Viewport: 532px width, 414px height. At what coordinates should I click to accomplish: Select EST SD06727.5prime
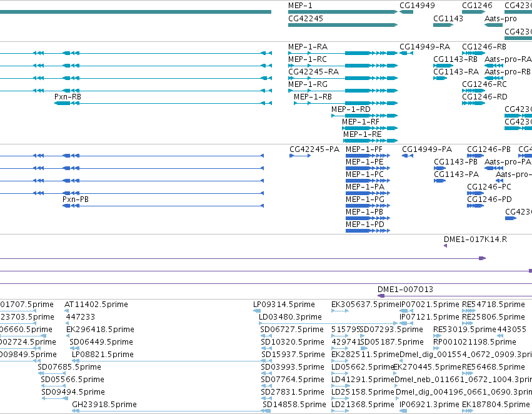[292, 330]
